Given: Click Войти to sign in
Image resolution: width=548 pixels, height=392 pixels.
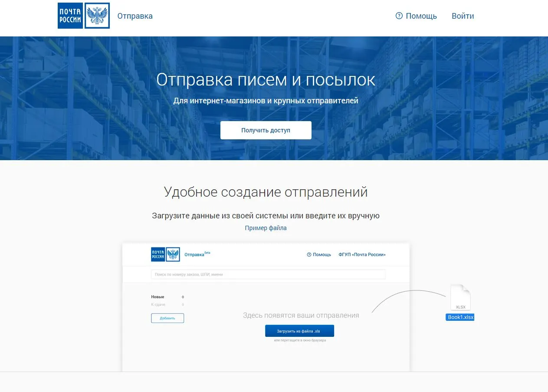Looking at the screenshot, I should click(463, 16).
